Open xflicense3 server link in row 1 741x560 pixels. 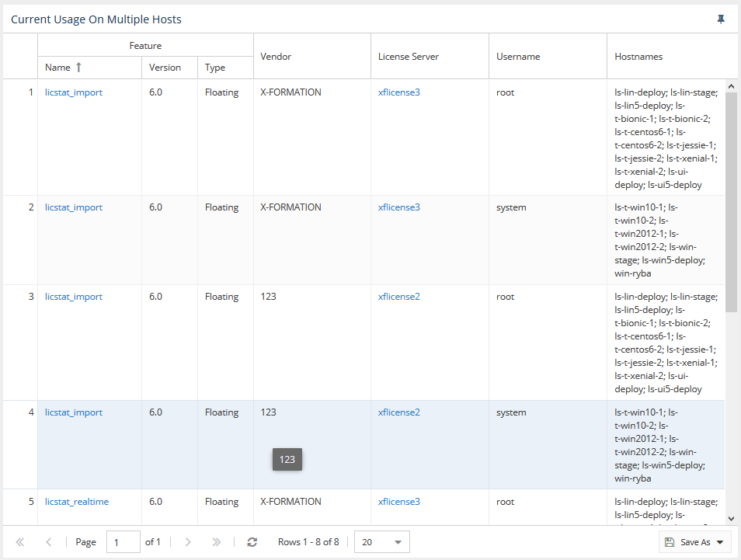pyautogui.click(x=399, y=92)
